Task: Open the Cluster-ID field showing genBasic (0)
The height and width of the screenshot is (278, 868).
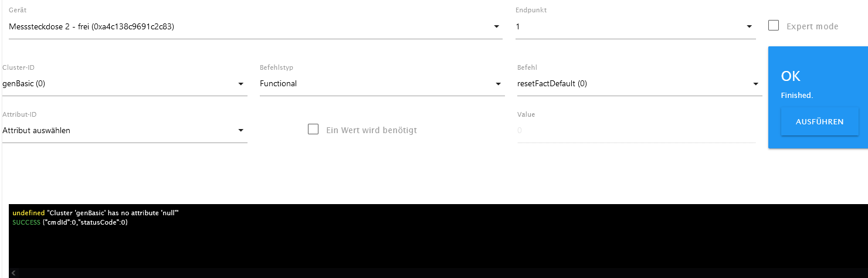Action: click(x=117, y=84)
